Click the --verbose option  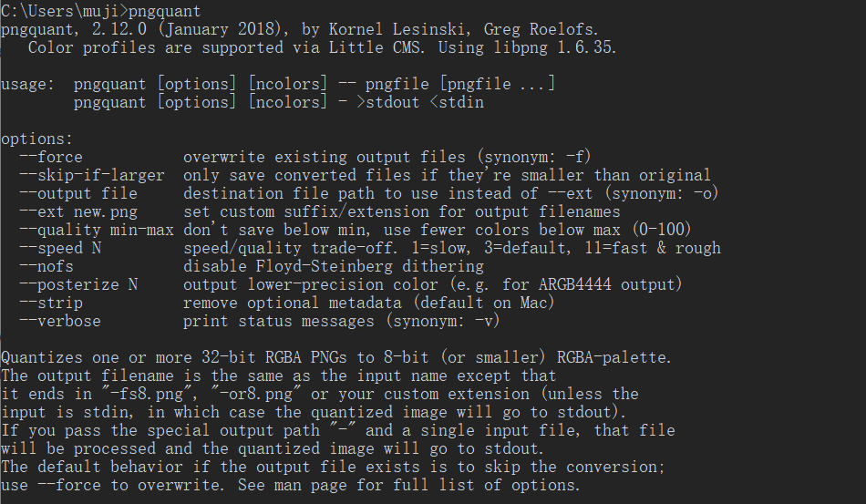(x=59, y=322)
